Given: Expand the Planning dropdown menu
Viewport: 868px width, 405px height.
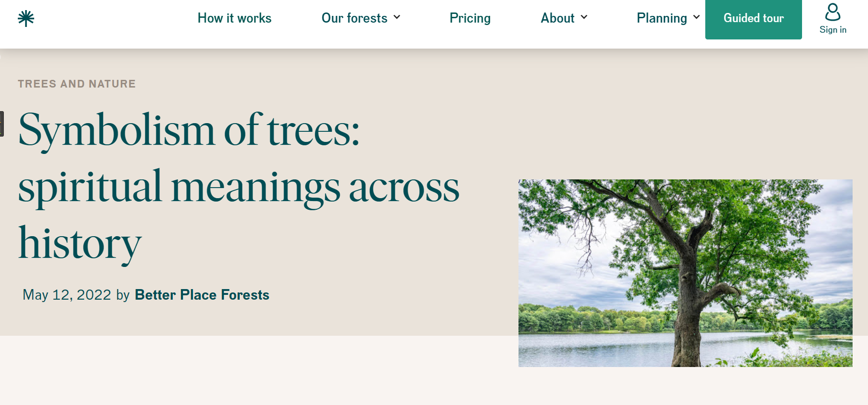Looking at the screenshot, I should click(x=661, y=18).
